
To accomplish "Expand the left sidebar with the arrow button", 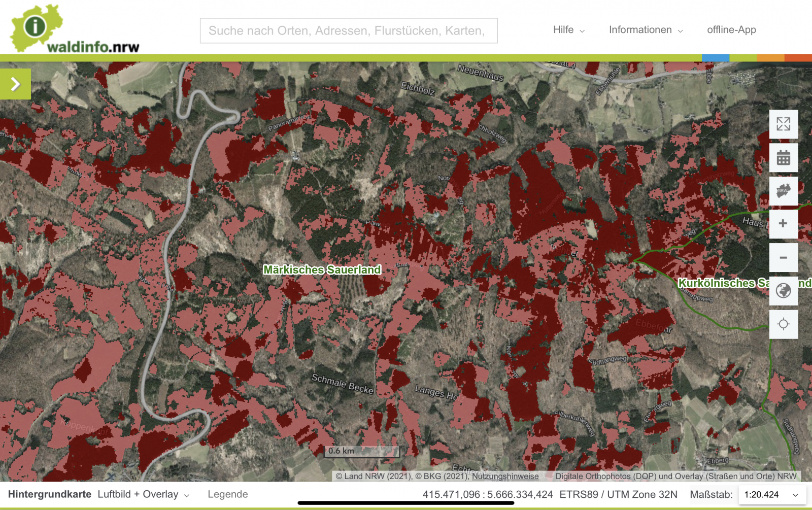I will 15,84.
